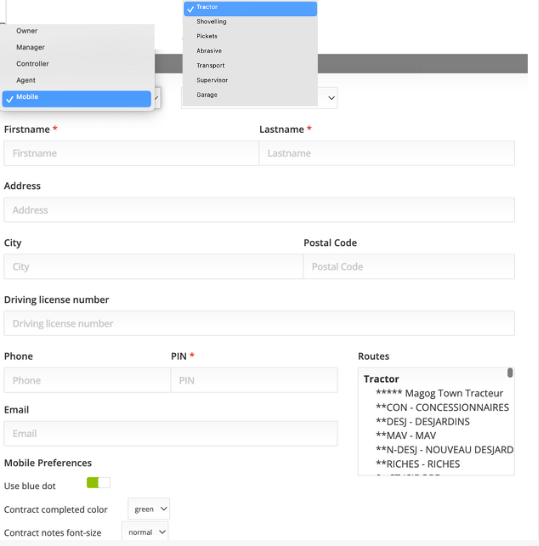Select the Magog Town Tracteur route
This screenshot has height=546, width=539.
point(439,393)
